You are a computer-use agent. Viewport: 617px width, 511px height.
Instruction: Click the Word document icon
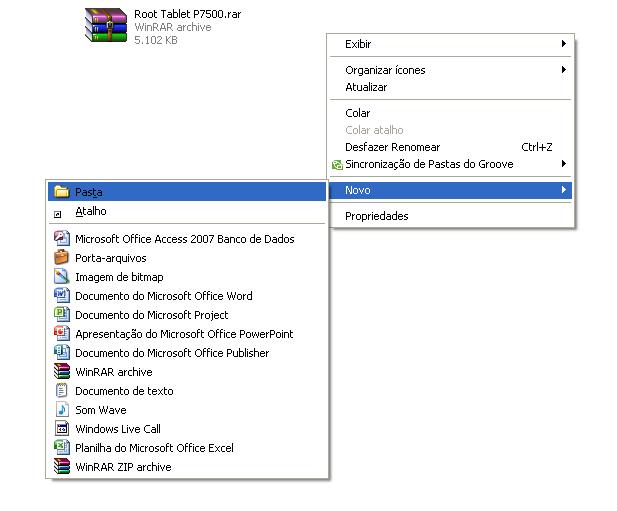(62, 295)
